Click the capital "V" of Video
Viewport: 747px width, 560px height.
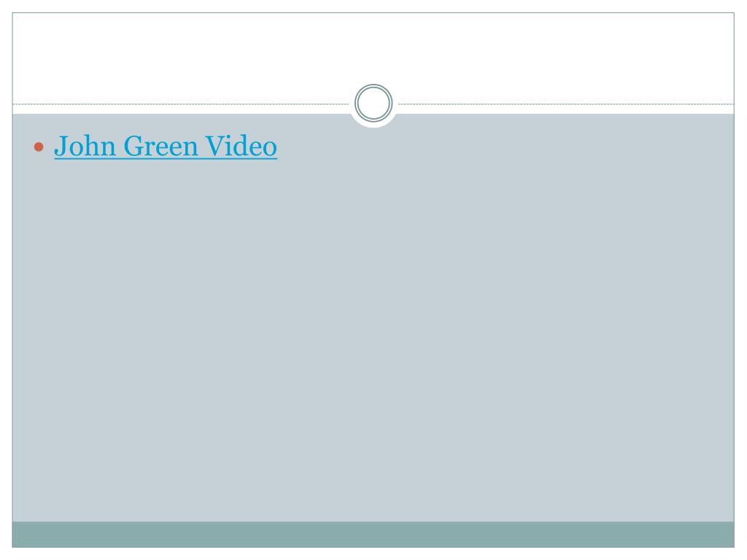click(x=214, y=146)
